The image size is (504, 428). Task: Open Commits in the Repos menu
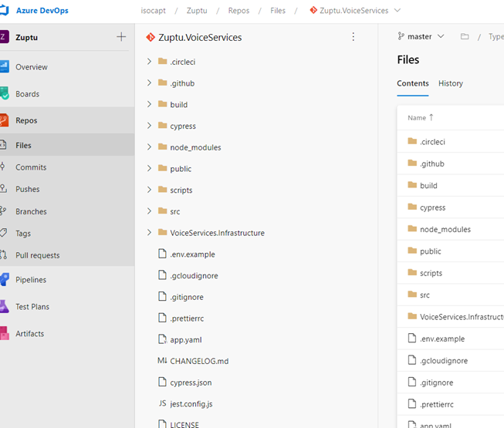(31, 167)
